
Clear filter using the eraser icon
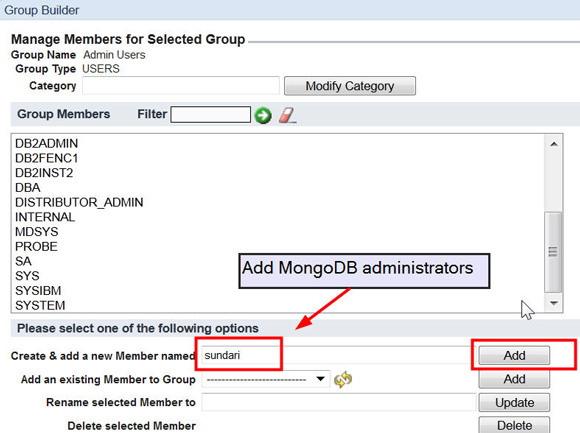pyautogui.click(x=287, y=115)
